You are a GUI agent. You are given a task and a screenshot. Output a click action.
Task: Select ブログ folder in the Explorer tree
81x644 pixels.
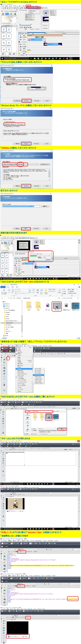click(7, 329)
